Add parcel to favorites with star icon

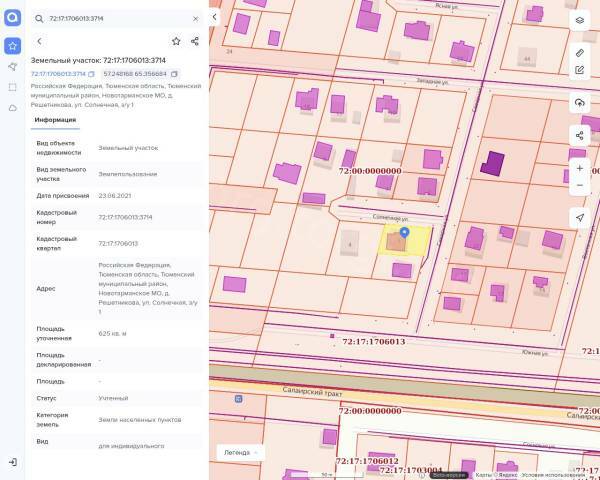point(176,41)
